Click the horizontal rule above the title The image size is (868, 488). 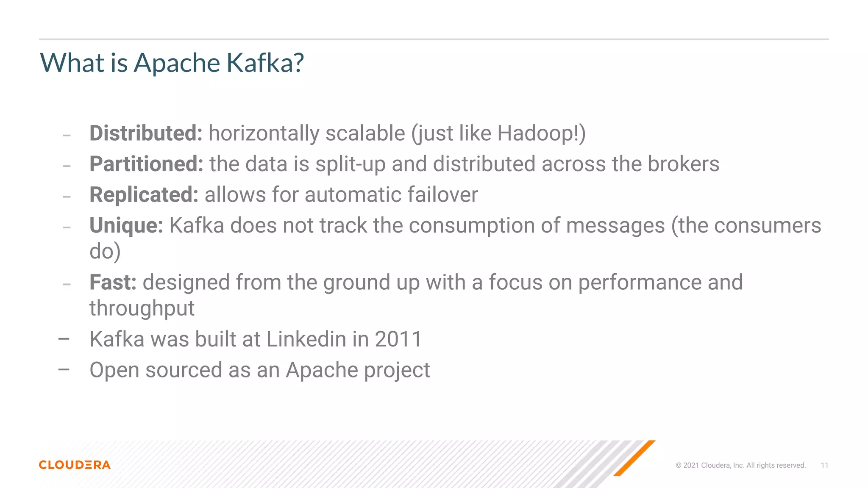pos(434,39)
